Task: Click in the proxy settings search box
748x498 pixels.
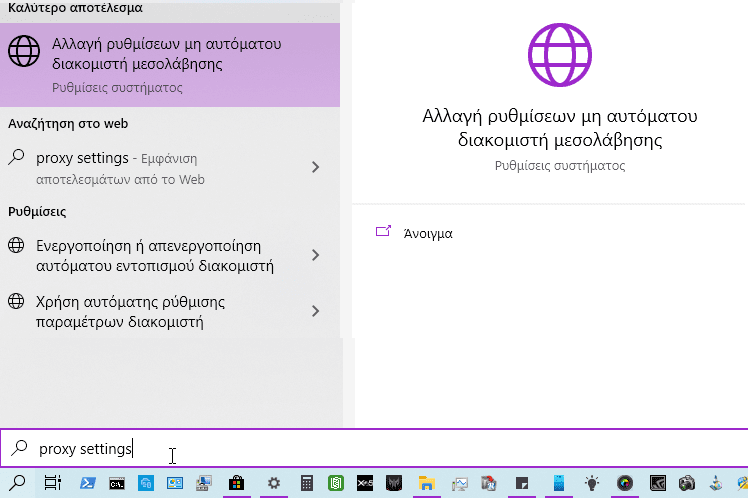Action: pyautogui.click(x=374, y=448)
